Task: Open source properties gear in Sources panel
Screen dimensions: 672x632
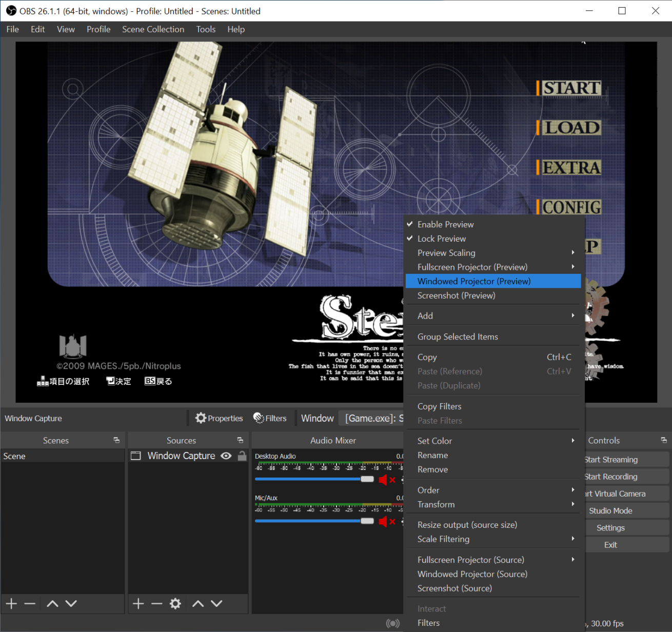Action: click(x=175, y=604)
